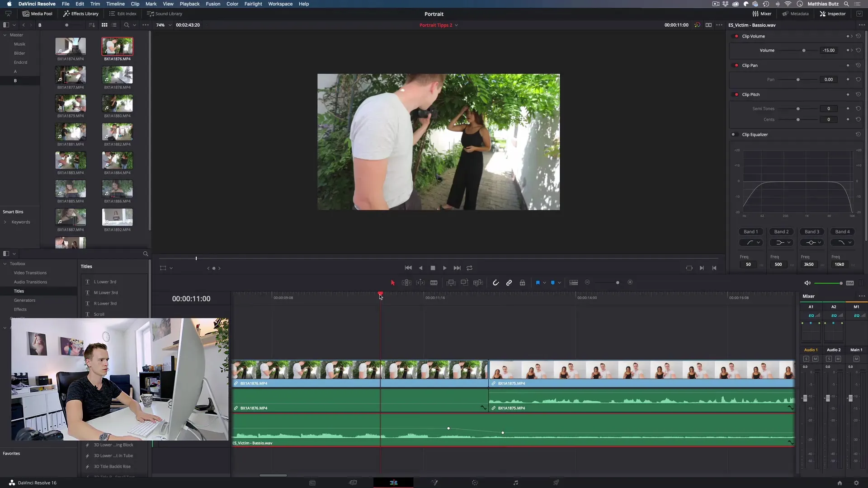868x488 pixels.
Task: Toggle Clip Pitch enable dot
Action: point(736,94)
